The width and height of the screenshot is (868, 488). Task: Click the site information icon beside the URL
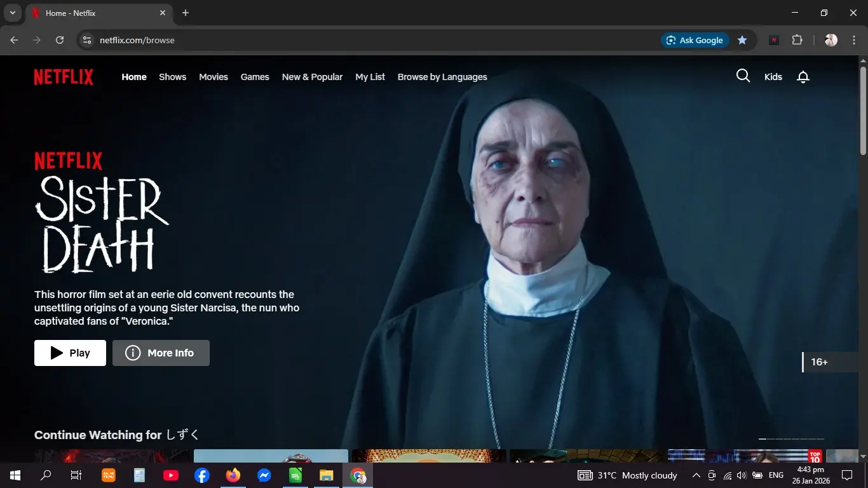(x=87, y=40)
